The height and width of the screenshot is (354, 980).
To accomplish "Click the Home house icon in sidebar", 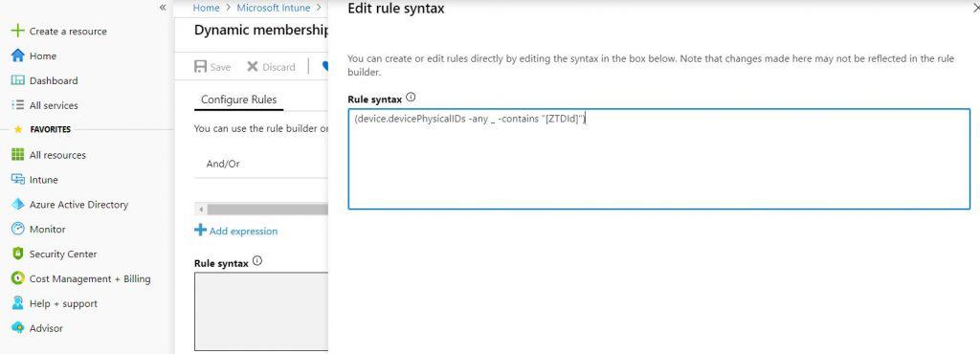I will pyautogui.click(x=18, y=55).
